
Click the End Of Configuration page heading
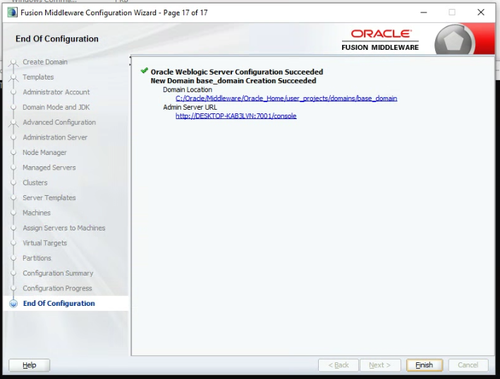coord(57,39)
